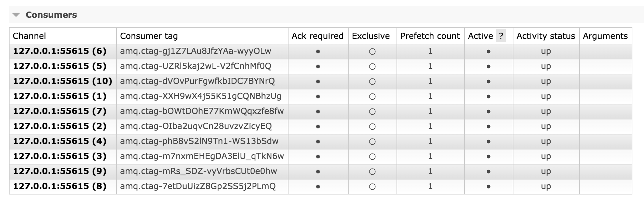Click the Prefetch count column header
This screenshot has width=644, height=202.
[x=430, y=36]
